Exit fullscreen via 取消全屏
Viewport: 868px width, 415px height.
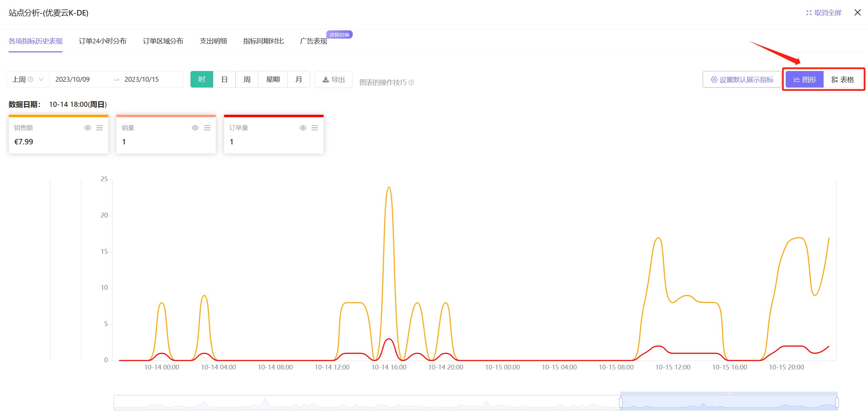[824, 13]
